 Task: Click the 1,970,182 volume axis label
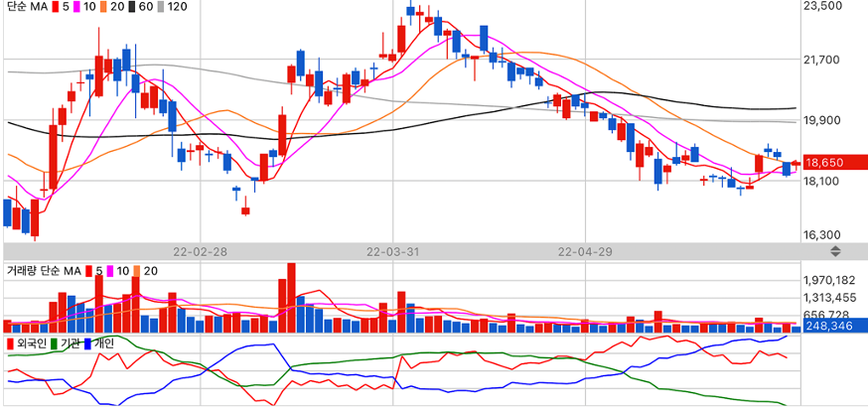[829, 281]
